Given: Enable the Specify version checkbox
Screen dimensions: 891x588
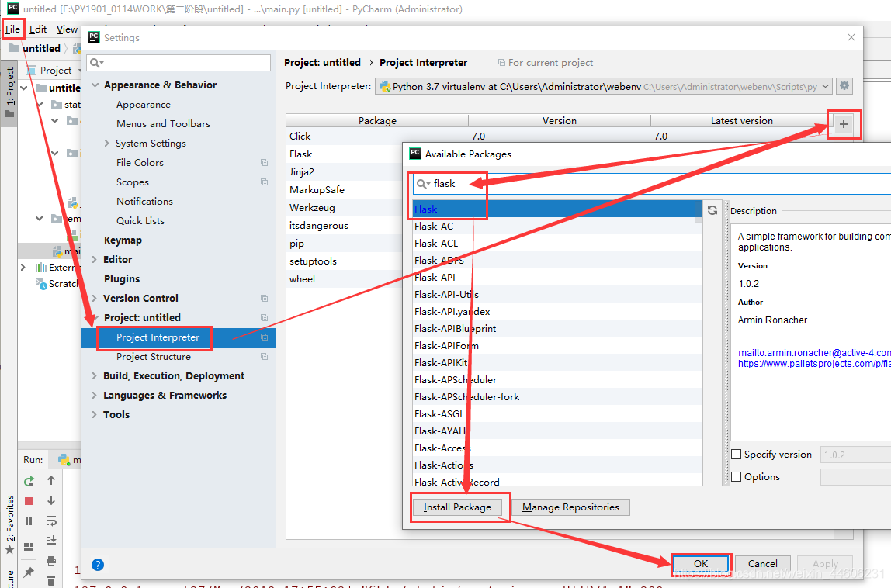Looking at the screenshot, I should [x=736, y=455].
